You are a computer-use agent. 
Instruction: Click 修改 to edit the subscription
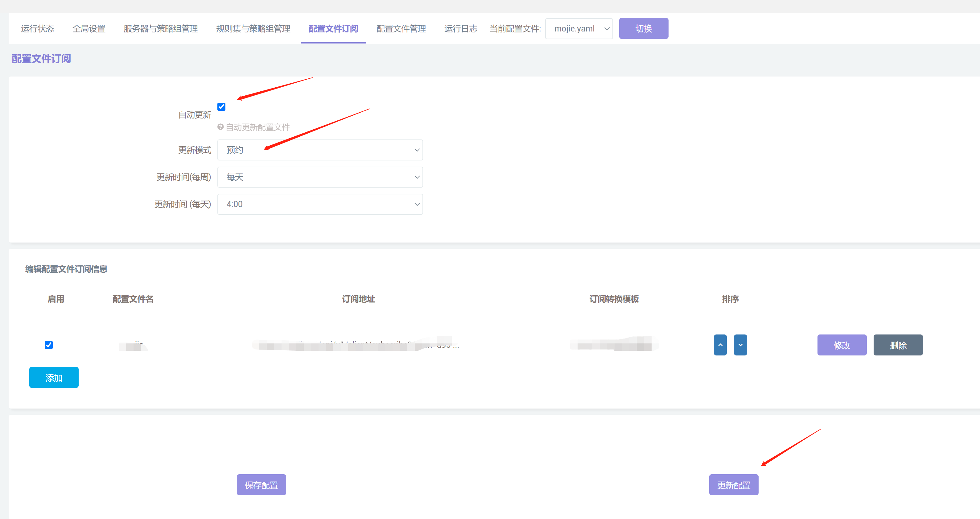coord(842,345)
